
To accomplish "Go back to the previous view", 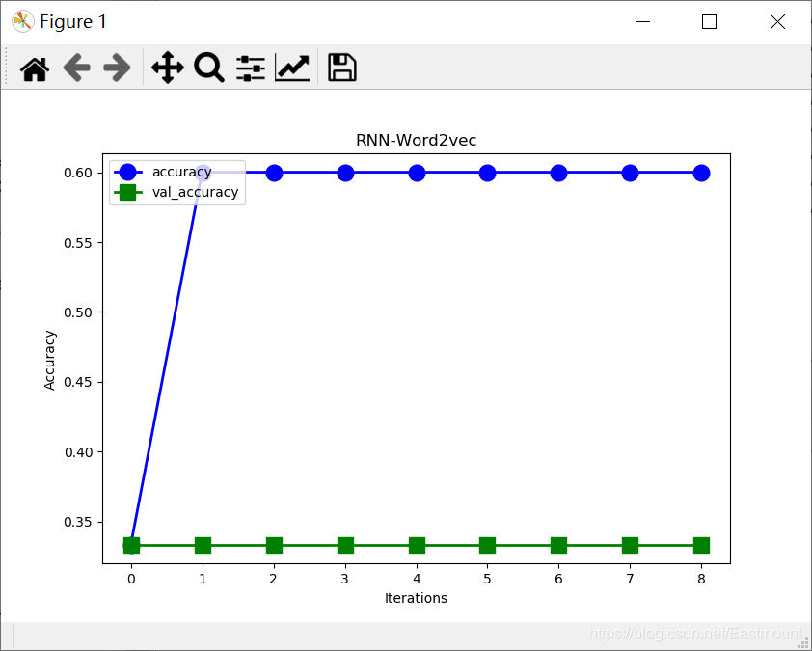I will click(76, 68).
